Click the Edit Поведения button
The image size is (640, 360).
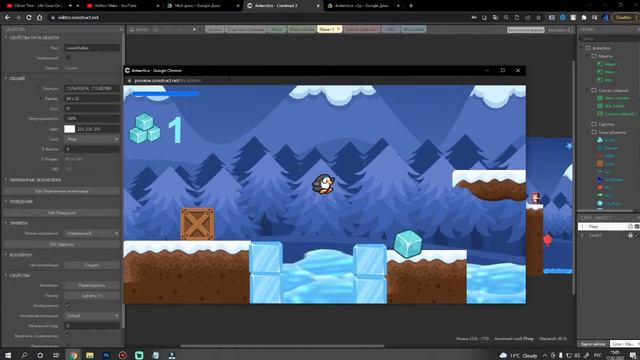62,213
